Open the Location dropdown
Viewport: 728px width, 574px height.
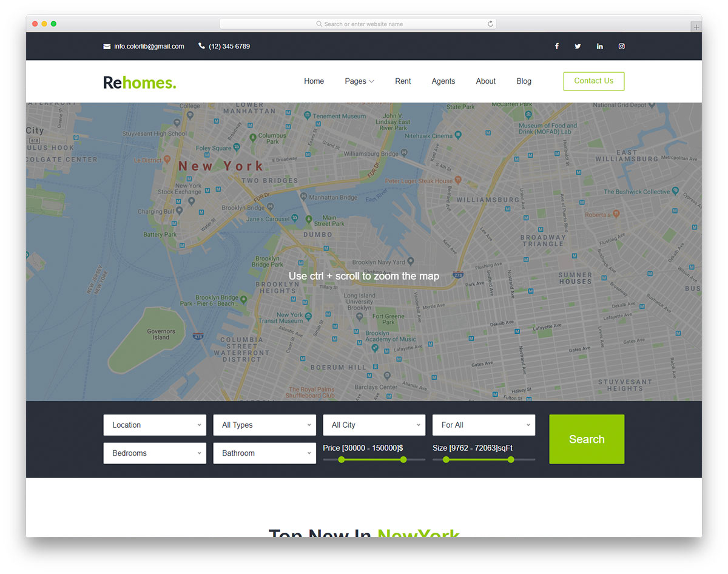click(155, 425)
